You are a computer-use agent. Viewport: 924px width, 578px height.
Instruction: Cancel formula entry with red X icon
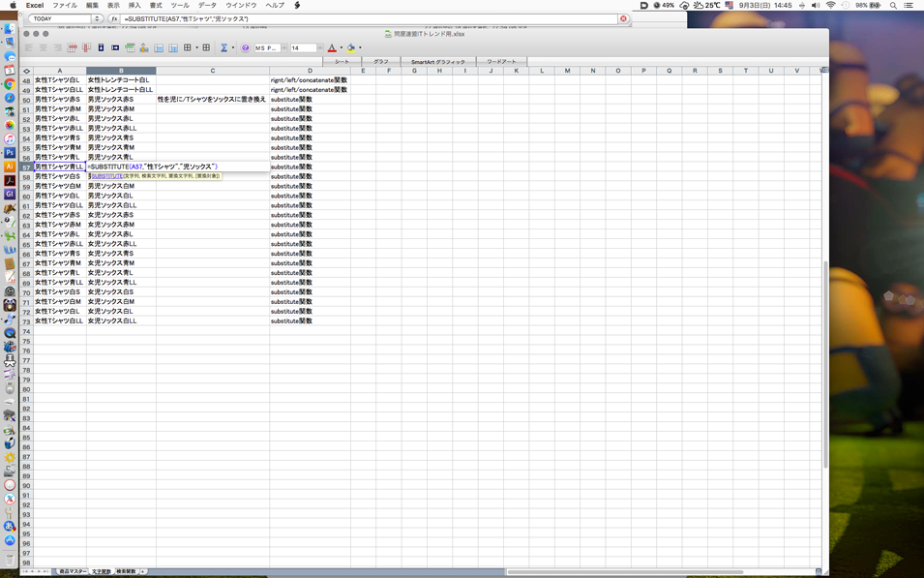point(623,18)
